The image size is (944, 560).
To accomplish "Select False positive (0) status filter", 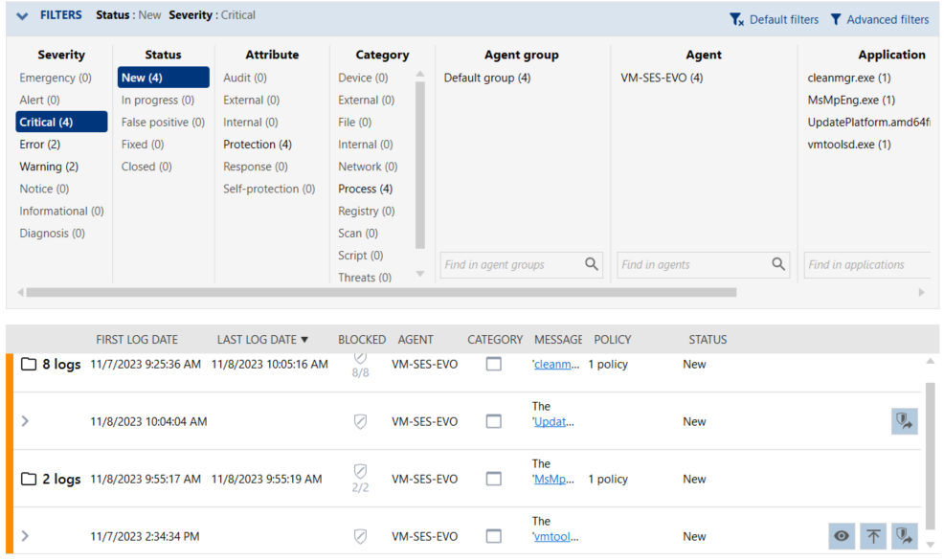I will tap(163, 123).
